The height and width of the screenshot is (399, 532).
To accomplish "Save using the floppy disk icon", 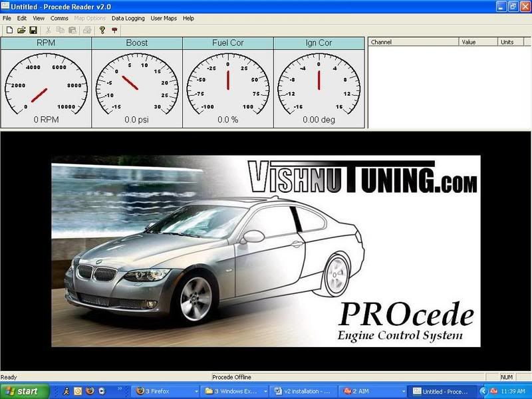I will (33, 30).
